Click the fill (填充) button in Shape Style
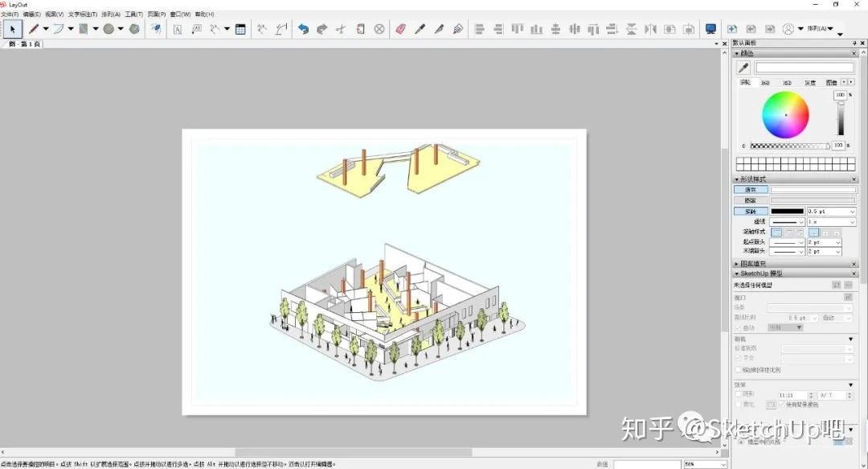Viewport: 868px width, 469px height. click(752, 189)
